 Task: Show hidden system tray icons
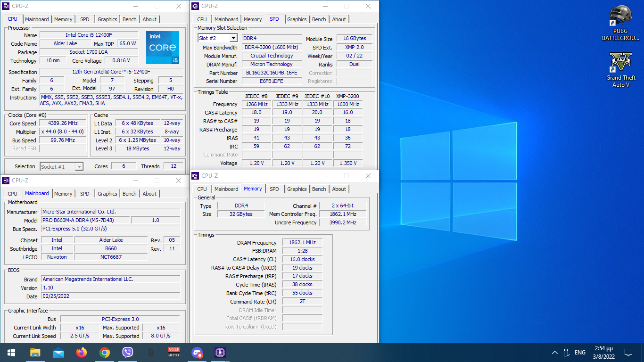[555, 353]
